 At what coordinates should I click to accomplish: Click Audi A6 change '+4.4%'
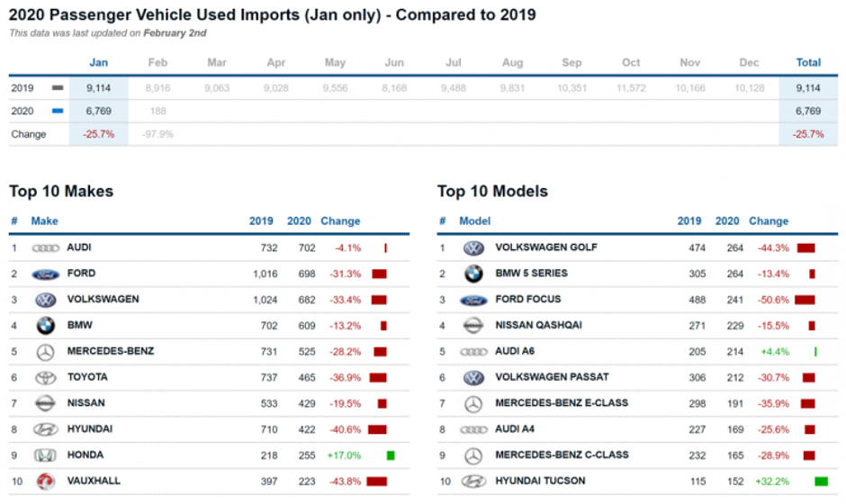775,352
